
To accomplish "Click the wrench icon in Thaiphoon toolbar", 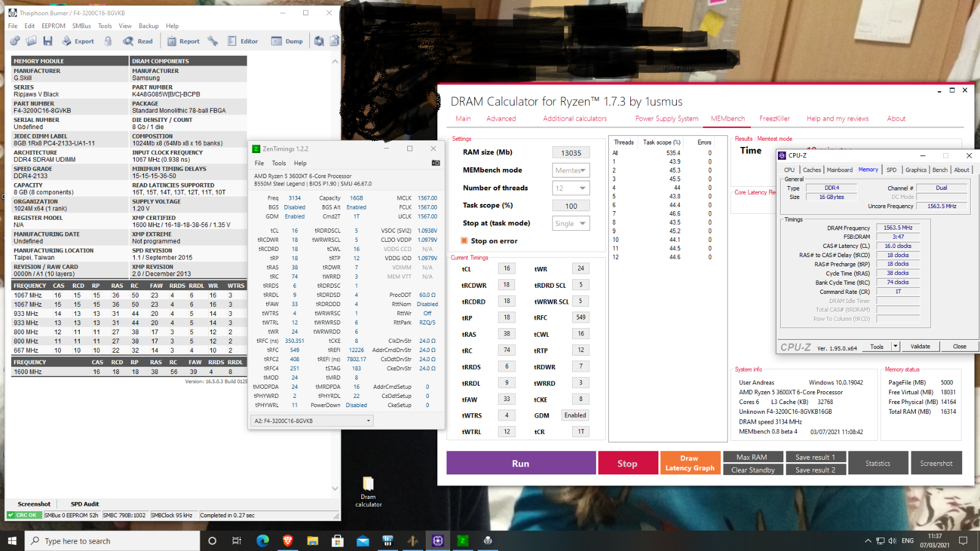I will pos(213,41).
